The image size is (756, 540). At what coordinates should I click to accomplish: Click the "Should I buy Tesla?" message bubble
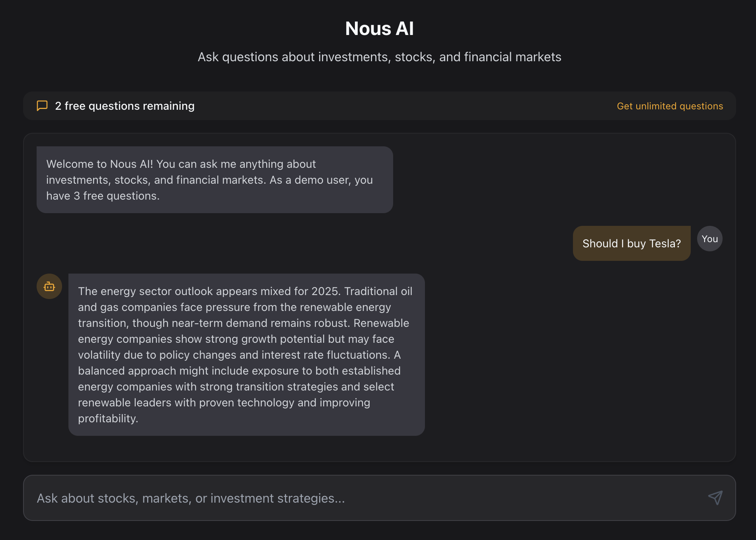631,243
